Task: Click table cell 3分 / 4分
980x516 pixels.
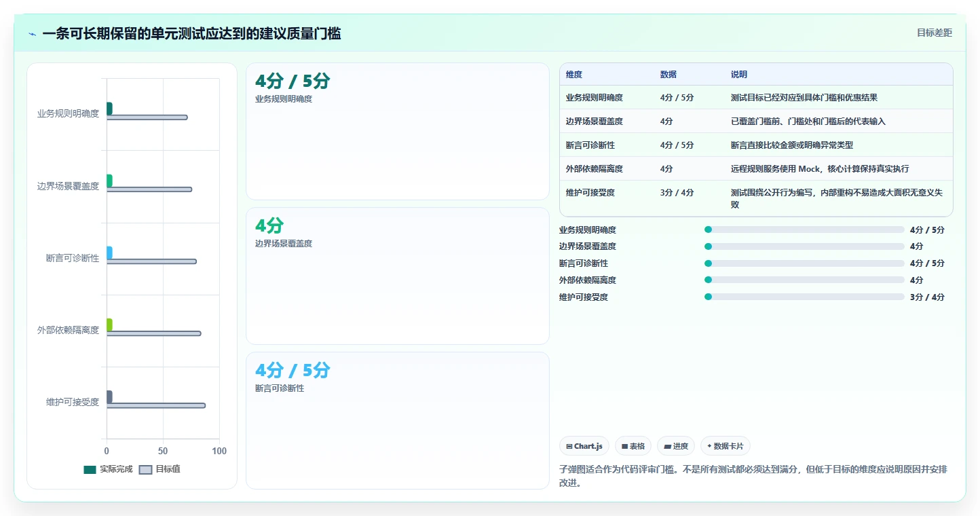Action: [677, 193]
